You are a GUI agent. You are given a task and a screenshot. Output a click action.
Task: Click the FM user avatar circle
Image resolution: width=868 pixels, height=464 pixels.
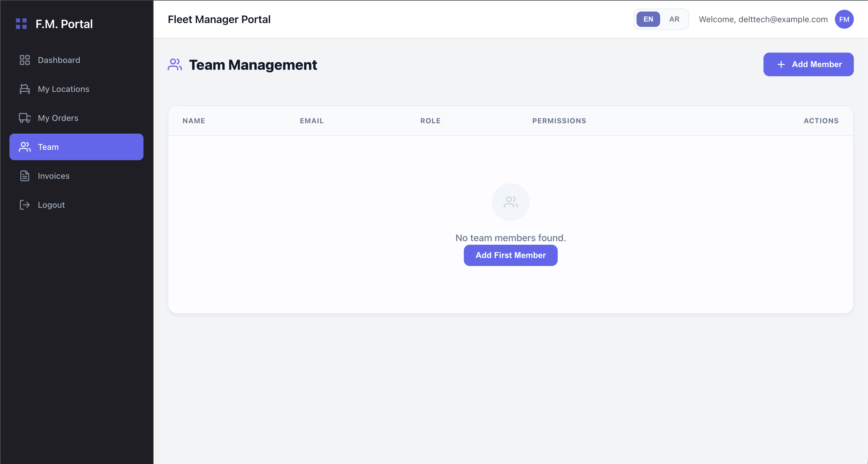pos(844,19)
